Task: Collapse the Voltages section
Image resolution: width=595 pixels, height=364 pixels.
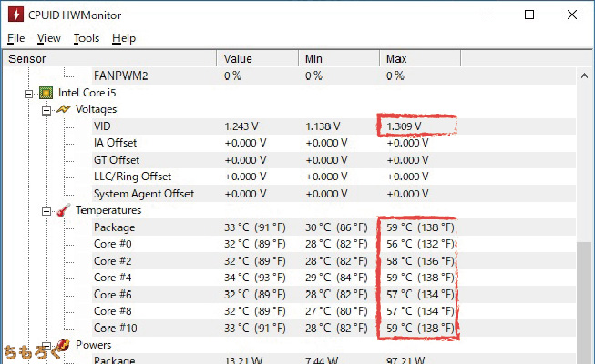Action: point(46,110)
